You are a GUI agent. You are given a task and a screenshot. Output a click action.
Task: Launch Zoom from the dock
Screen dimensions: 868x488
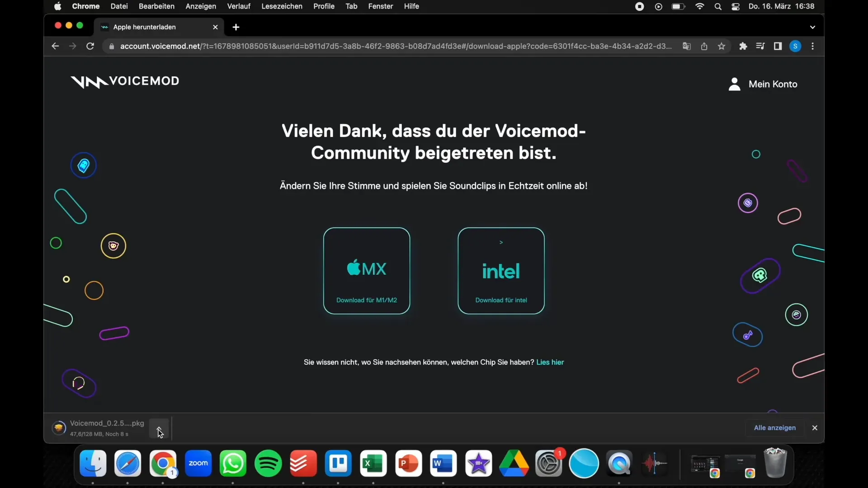(x=198, y=464)
